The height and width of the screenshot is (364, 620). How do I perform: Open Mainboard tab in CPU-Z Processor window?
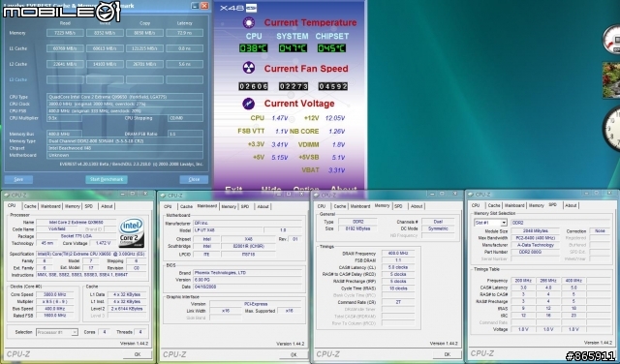pos(50,206)
